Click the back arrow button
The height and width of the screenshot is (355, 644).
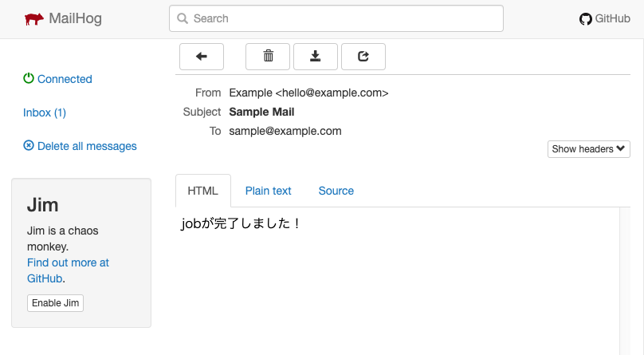click(202, 56)
